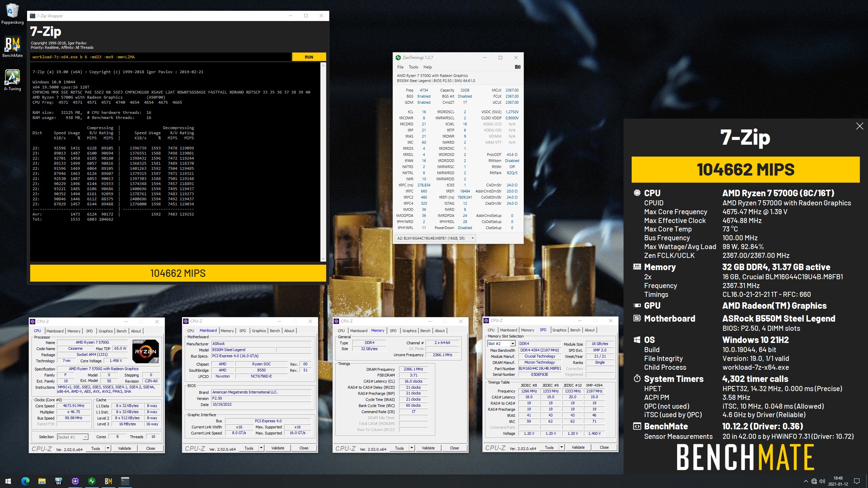
Task: Click the 7-Zip Wrapper title bar icon
Action: coord(33,16)
